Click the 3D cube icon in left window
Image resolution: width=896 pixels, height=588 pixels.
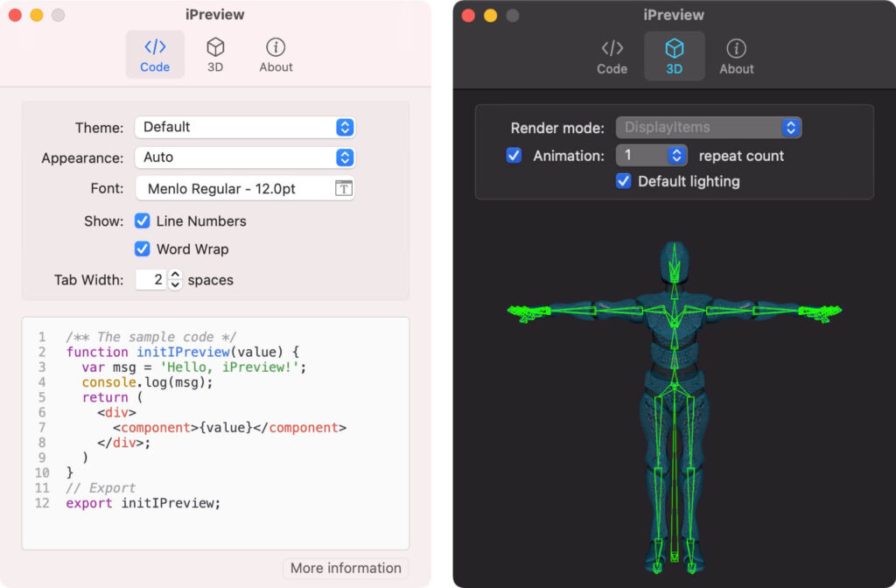point(215,49)
